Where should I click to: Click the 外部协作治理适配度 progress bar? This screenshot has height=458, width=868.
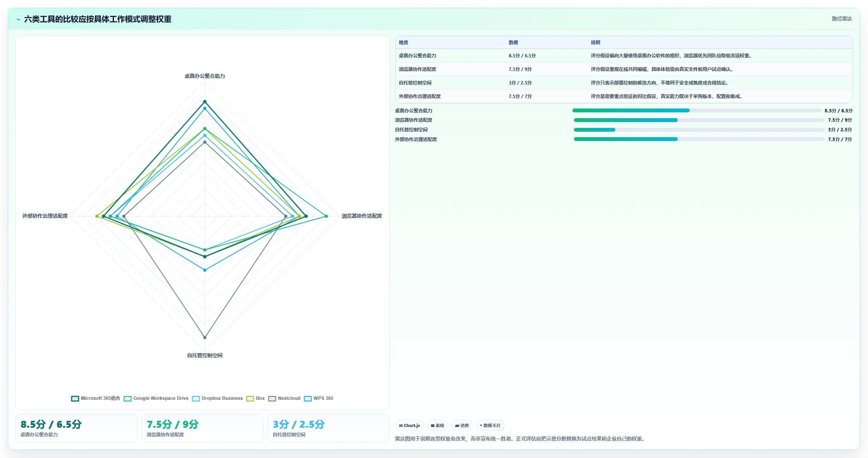tap(699, 139)
